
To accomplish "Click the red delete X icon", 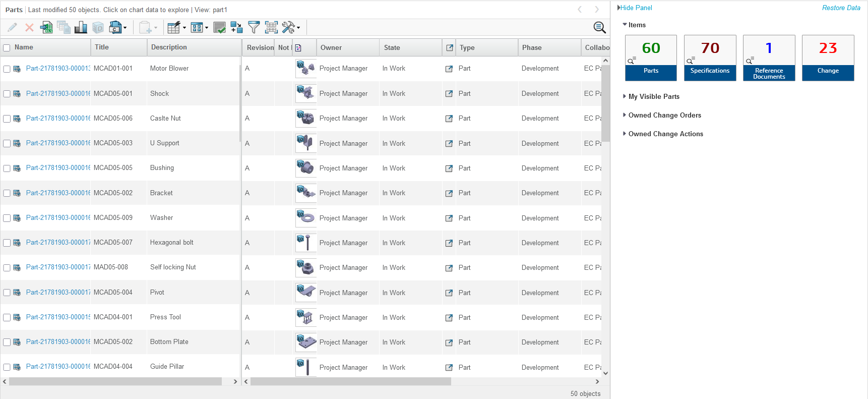I will point(30,27).
